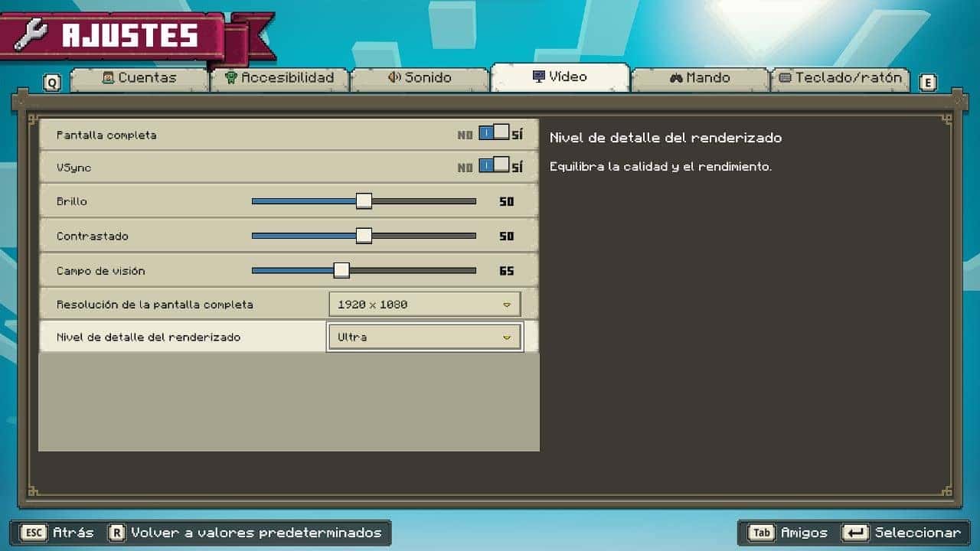The height and width of the screenshot is (551, 980).
Task: Open the Accesibilidad tab
Action: pyautogui.click(x=279, y=78)
